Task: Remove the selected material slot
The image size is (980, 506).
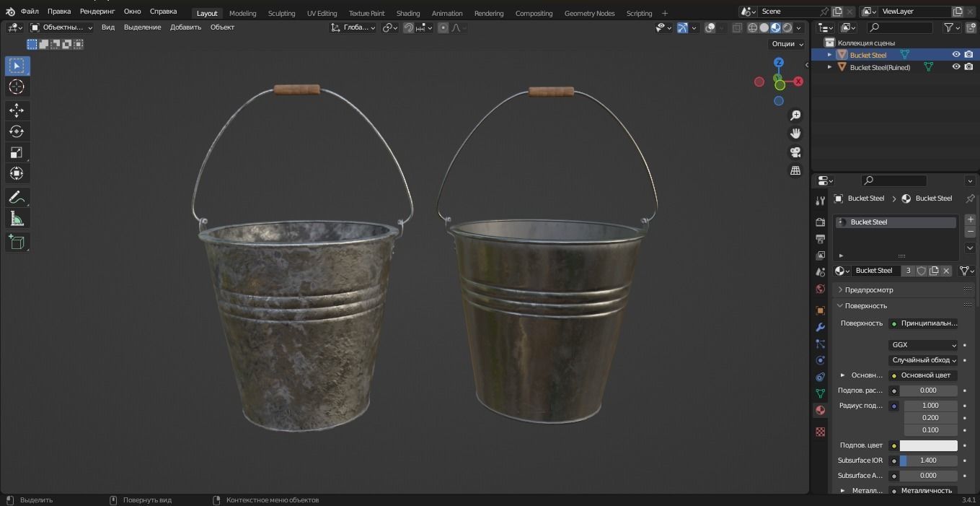Action: tap(970, 232)
